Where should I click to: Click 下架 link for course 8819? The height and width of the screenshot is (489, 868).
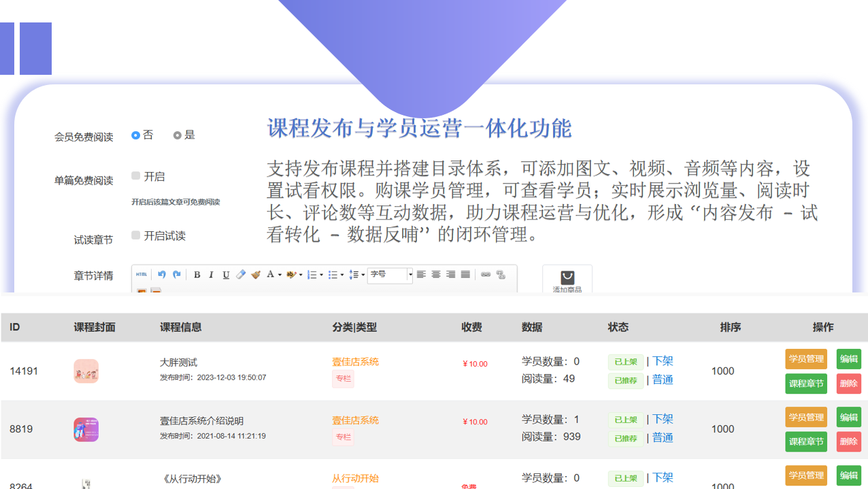pyautogui.click(x=663, y=420)
